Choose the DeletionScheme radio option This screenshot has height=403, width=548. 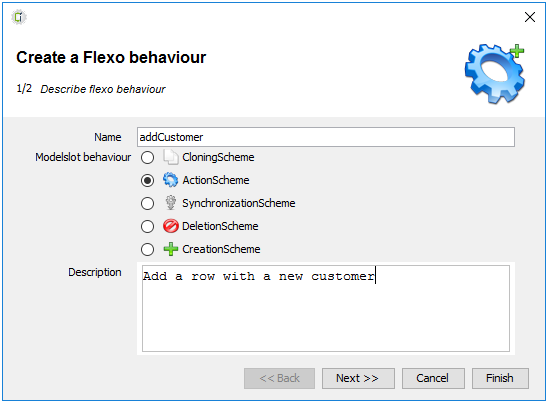(x=147, y=226)
